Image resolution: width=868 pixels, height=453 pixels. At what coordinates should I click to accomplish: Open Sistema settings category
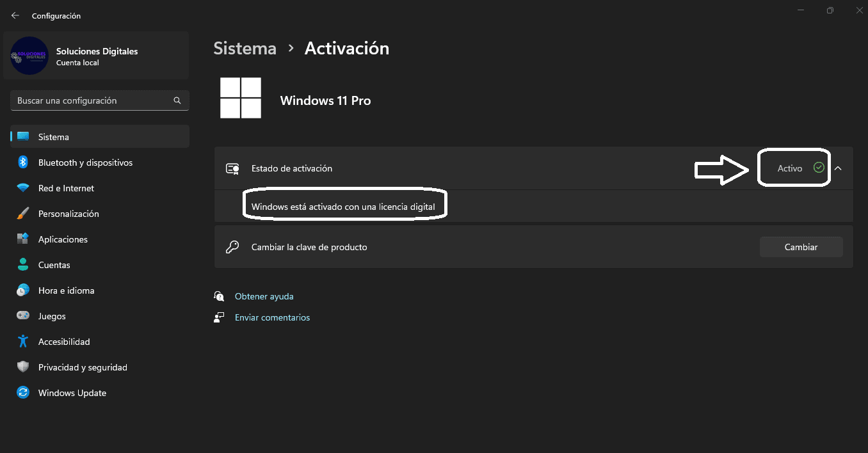(100, 137)
